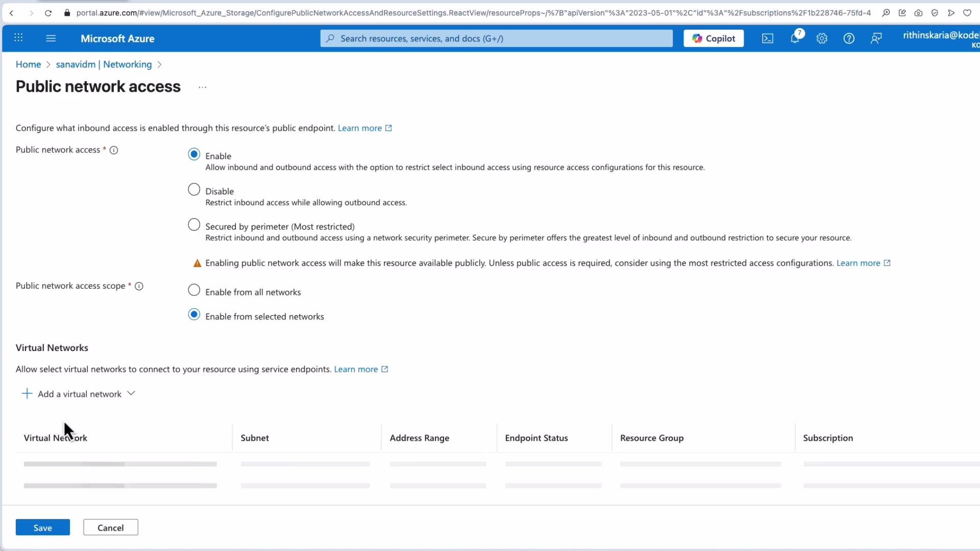980x551 pixels.
Task: Sort by Virtual Network column header
Action: click(56, 438)
